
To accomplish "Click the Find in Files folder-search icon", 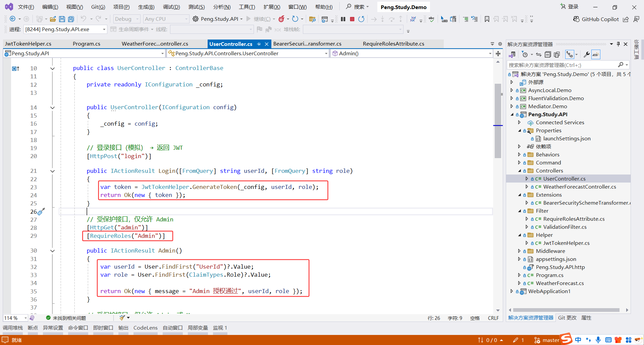I will tap(312, 19).
